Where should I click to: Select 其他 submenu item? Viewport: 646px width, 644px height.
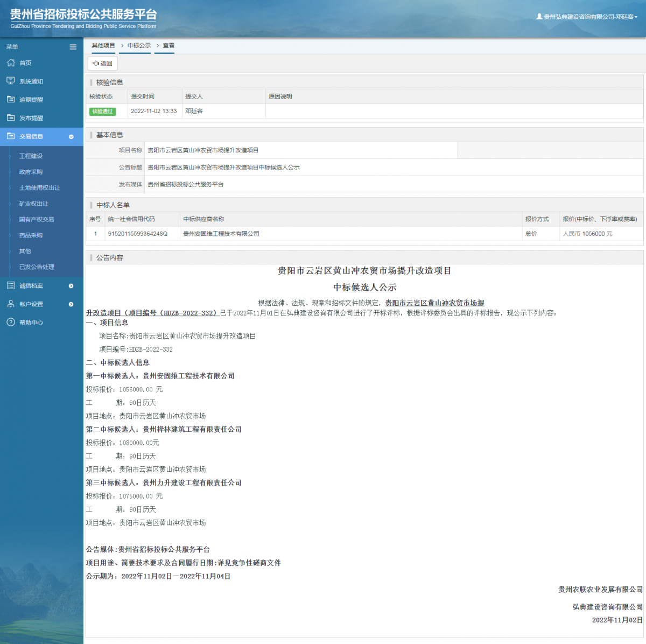(x=25, y=251)
